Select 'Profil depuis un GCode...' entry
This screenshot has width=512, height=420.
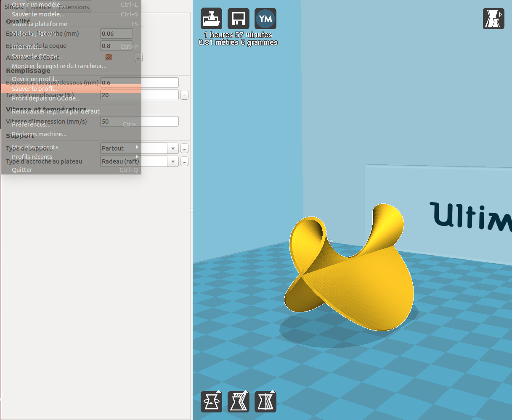tap(71, 98)
